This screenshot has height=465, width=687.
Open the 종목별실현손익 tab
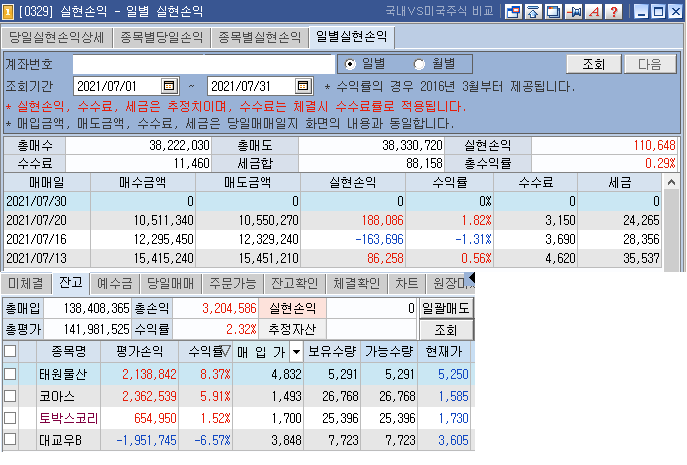pos(260,38)
